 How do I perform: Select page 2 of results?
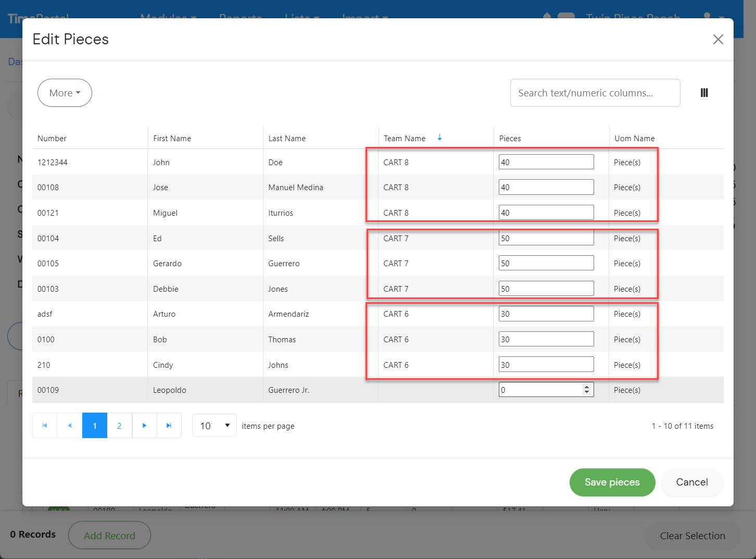119,425
